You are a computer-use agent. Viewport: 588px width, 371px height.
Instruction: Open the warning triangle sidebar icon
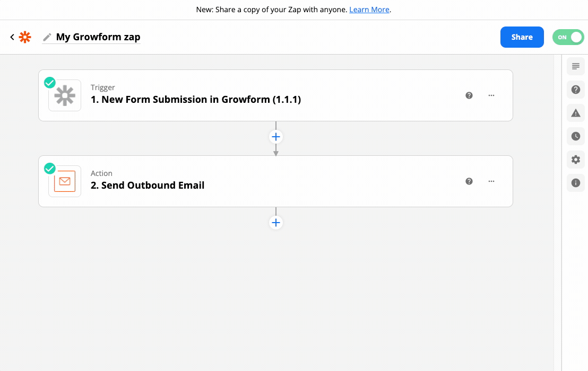(x=576, y=113)
